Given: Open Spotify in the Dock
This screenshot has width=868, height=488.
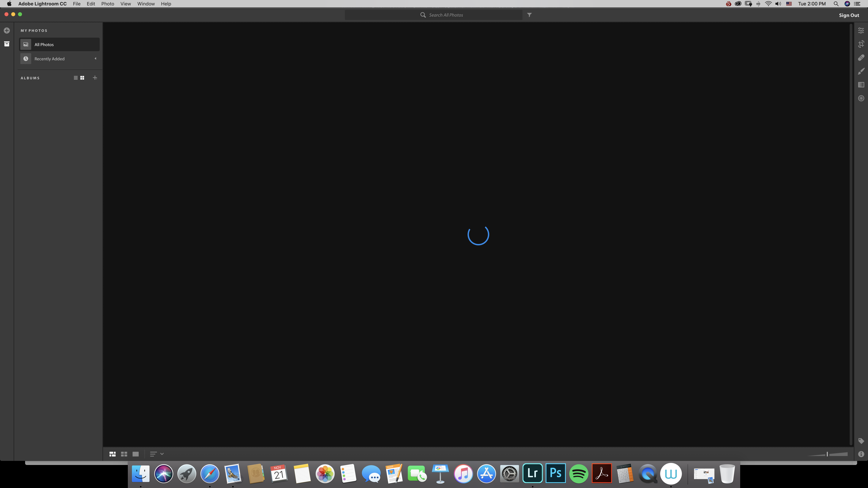Looking at the screenshot, I should (579, 474).
